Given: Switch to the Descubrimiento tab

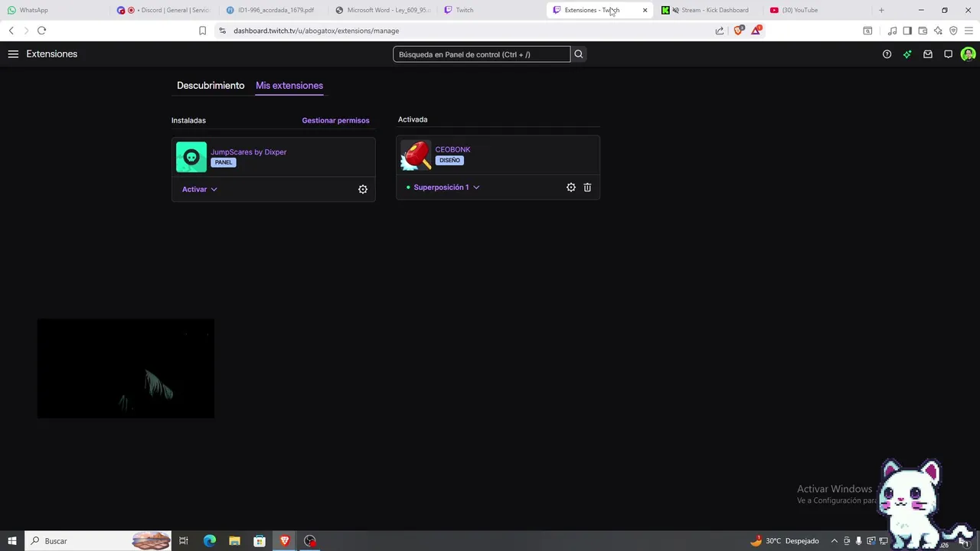Looking at the screenshot, I should click(211, 86).
